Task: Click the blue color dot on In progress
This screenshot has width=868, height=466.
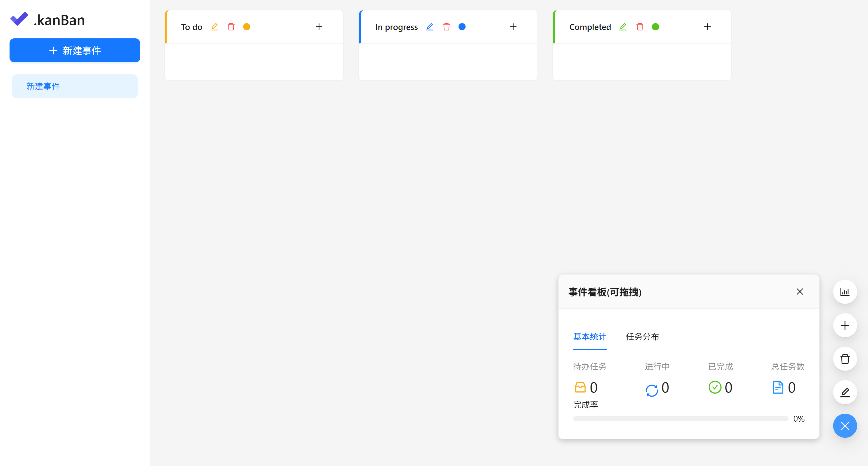Action: coord(462,27)
